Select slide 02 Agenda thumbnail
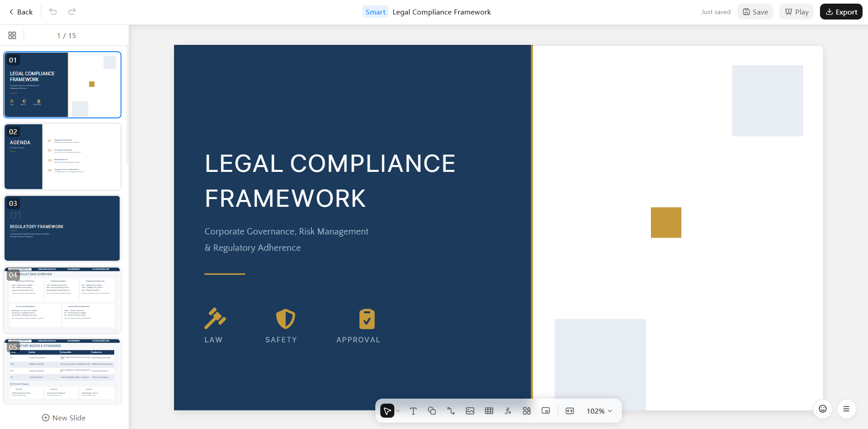868x429 pixels. [63, 156]
